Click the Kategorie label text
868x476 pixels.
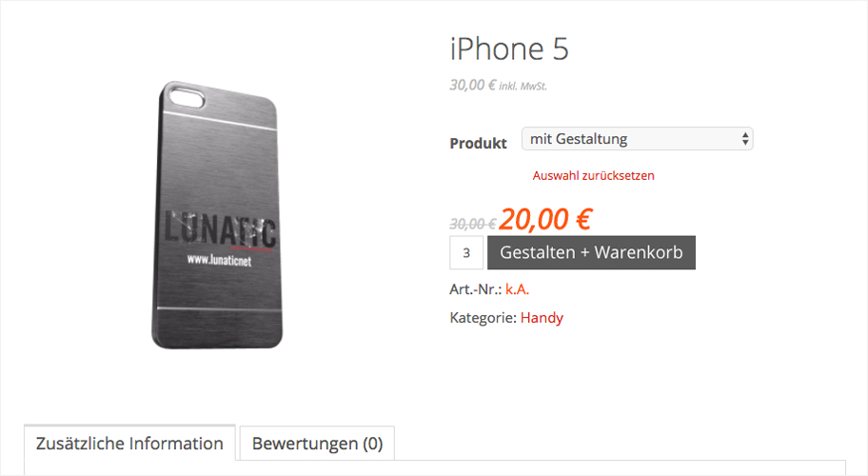(x=483, y=318)
